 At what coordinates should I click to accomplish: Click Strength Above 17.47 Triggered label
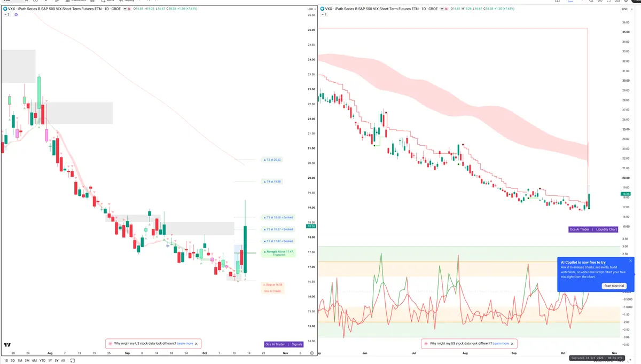[x=278, y=253]
